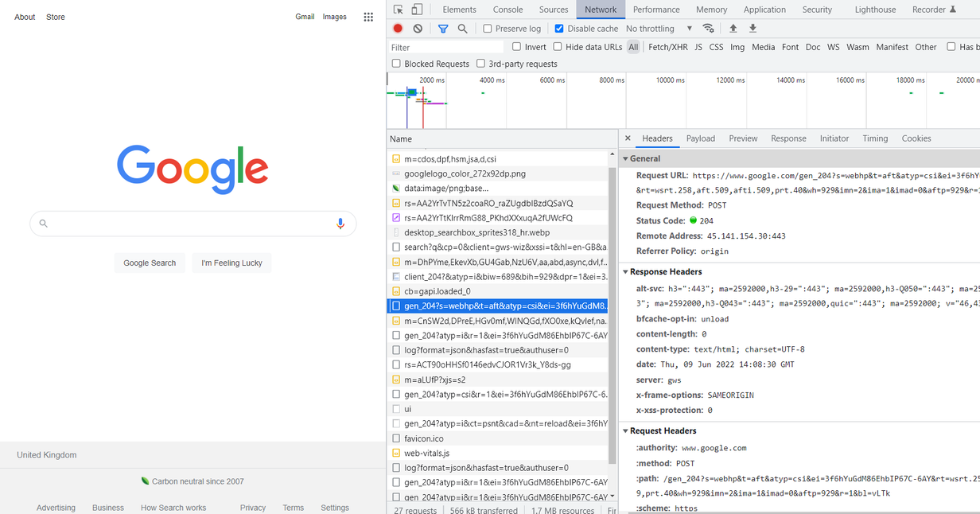Click the I'm Feeling Lucky button
This screenshot has width=980, height=514.
(231, 263)
